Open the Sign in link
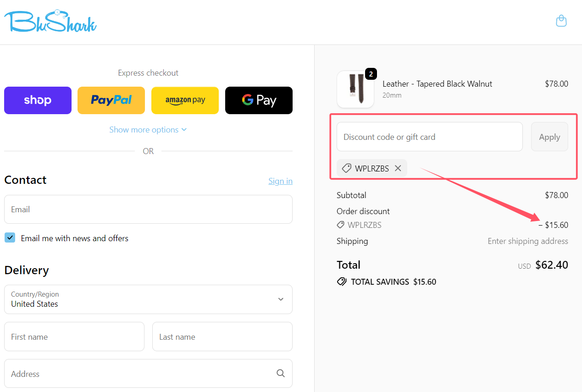Screen dimensions: 582x392 (x=280, y=181)
